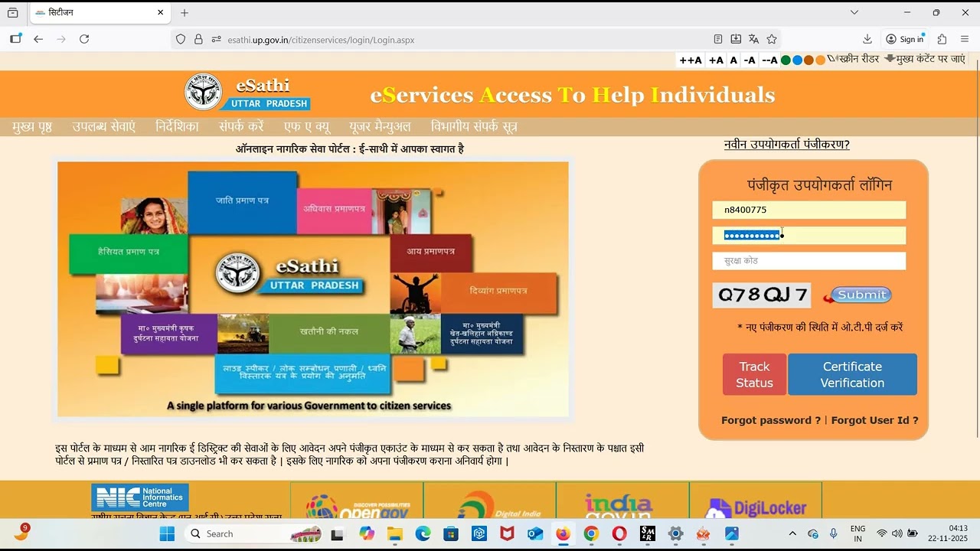
Task: Click the Submit login button
Action: pyautogui.click(x=857, y=295)
